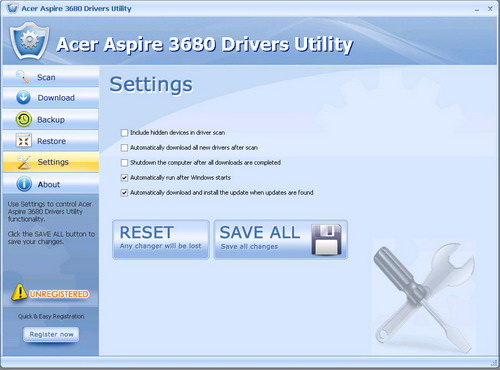Screen dimensions: 500x370
Task: Enable Include hidden devices in driver scan
Action: tap(124, 133)
